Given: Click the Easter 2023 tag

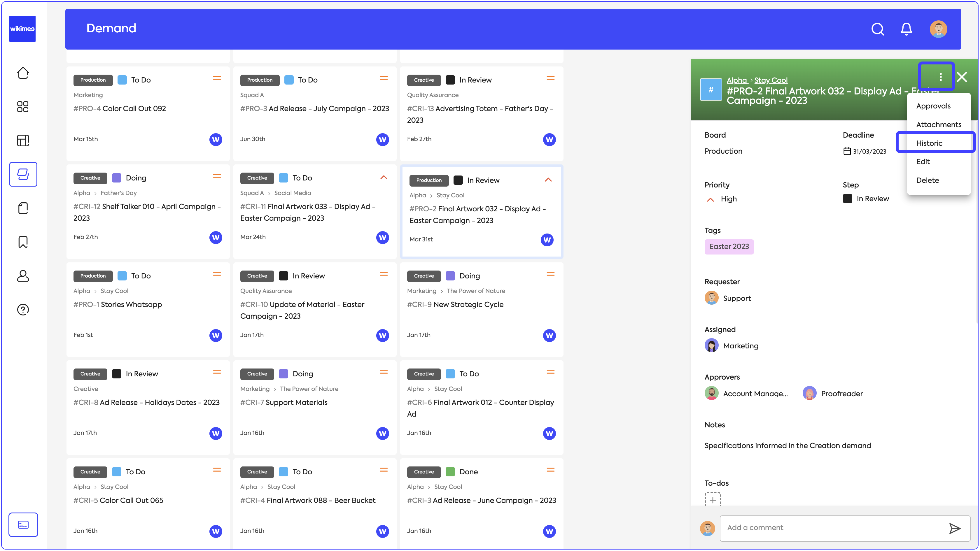Looking at the screenshot, I should (729, 246).
